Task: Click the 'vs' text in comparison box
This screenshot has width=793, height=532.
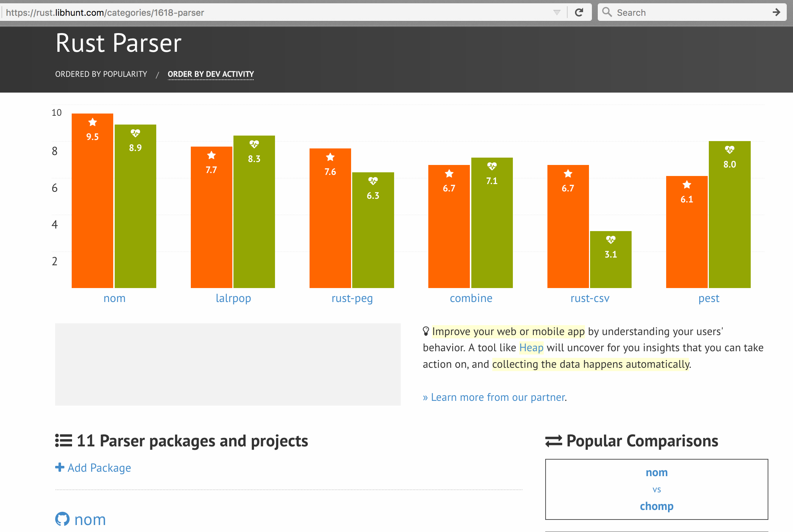Action: (657, 489)
